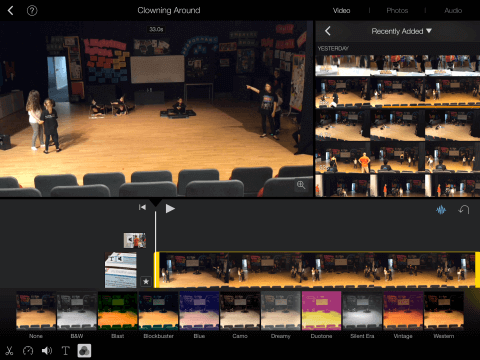Select the scissors split tool
480x360 pixels.
coord(9,351)
